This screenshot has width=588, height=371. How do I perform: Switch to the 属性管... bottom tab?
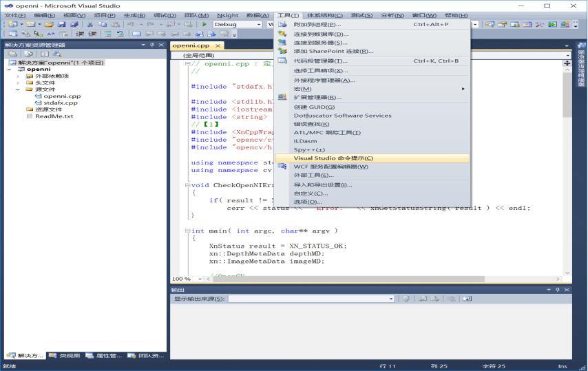pyautogui.click(x=104, y=356)
